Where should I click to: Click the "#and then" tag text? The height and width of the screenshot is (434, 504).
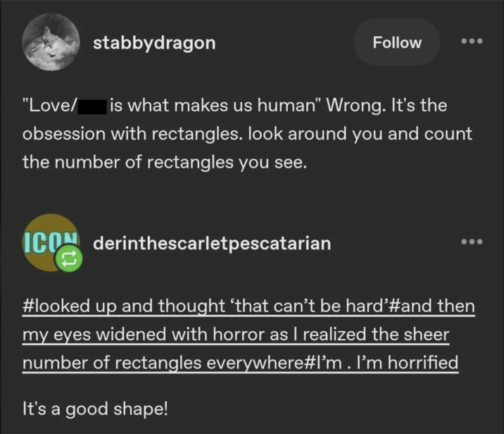431,306
